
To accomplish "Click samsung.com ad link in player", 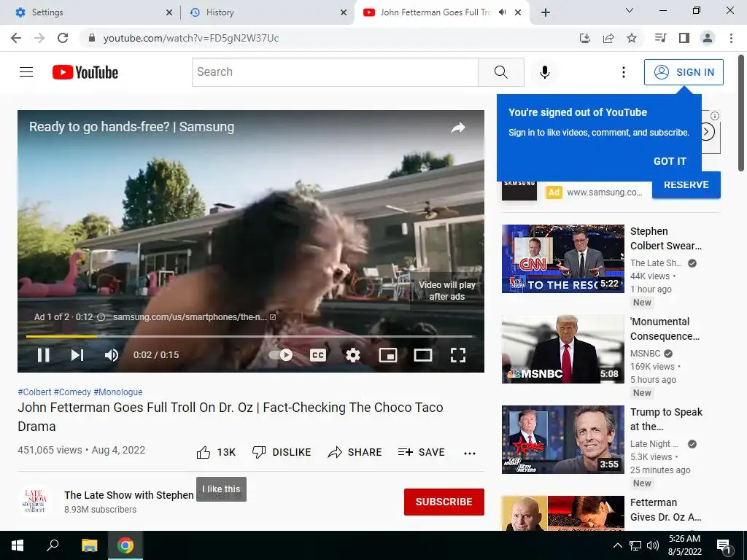I will click(x=194, y=317).
